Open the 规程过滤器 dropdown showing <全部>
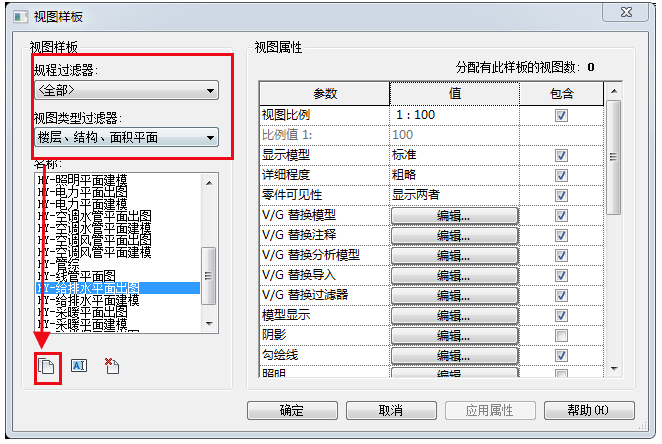Image resolution: width=662 pixels, height=444 pixels. [127, 90]
